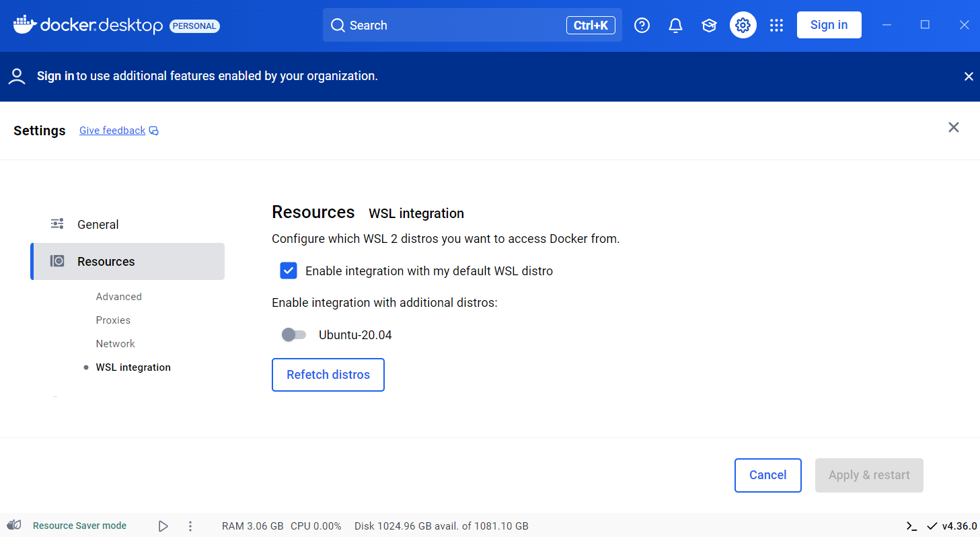This screenshot has width=980, height=537.
Task: Click the user avatar icon in banner
Action: [17, 76]
